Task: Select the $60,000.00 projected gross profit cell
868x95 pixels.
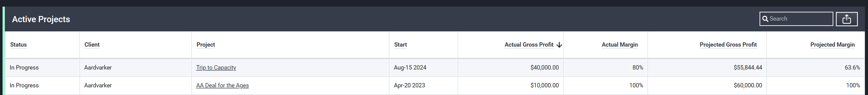Action: tap(707, 85)
